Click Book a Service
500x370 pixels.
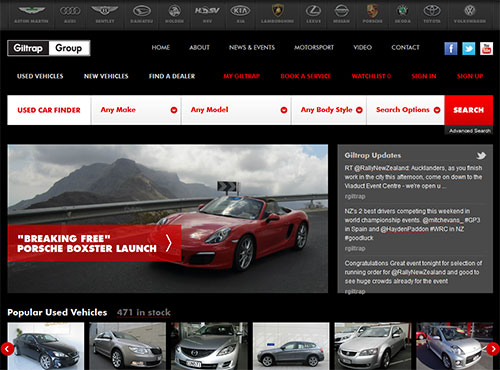(x=305, y=76)
